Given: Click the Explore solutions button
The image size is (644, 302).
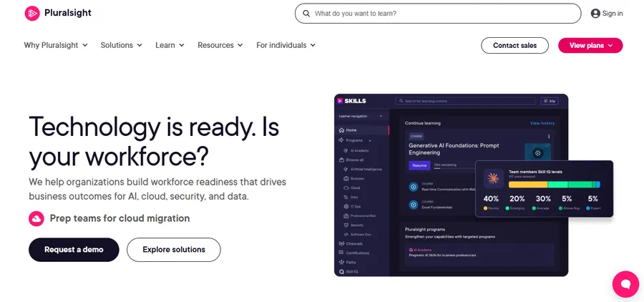Looking at the screenshot, I should [x=174, y=250].
